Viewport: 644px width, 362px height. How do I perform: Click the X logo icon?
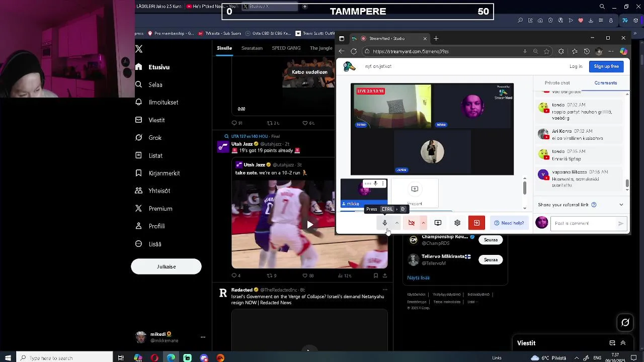pos(139,49)
